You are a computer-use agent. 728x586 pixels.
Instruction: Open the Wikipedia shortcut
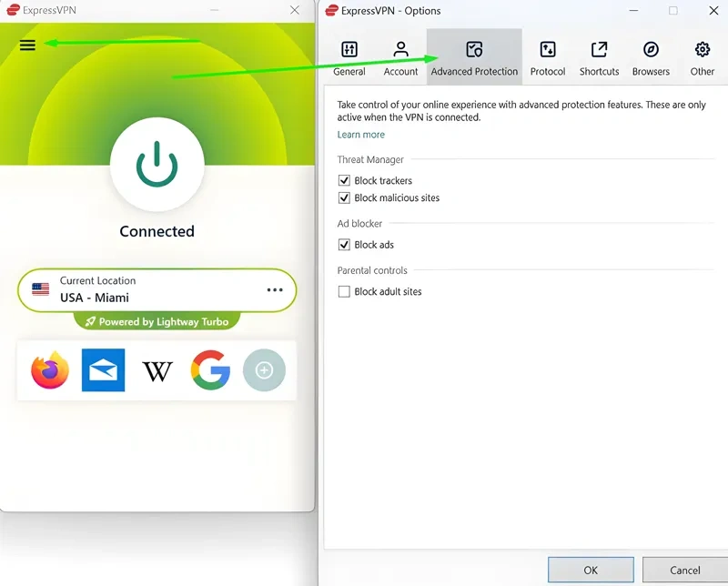pos(157,370)
